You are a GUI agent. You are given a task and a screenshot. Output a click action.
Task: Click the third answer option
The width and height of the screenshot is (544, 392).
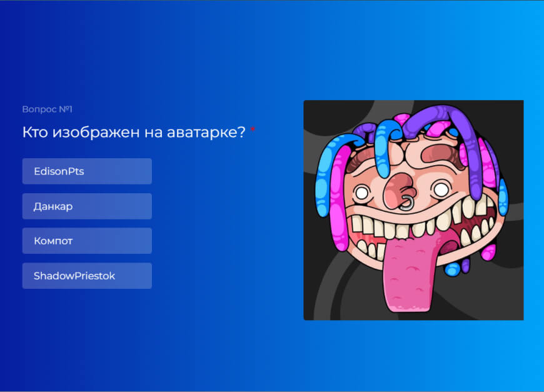[87, 241]
